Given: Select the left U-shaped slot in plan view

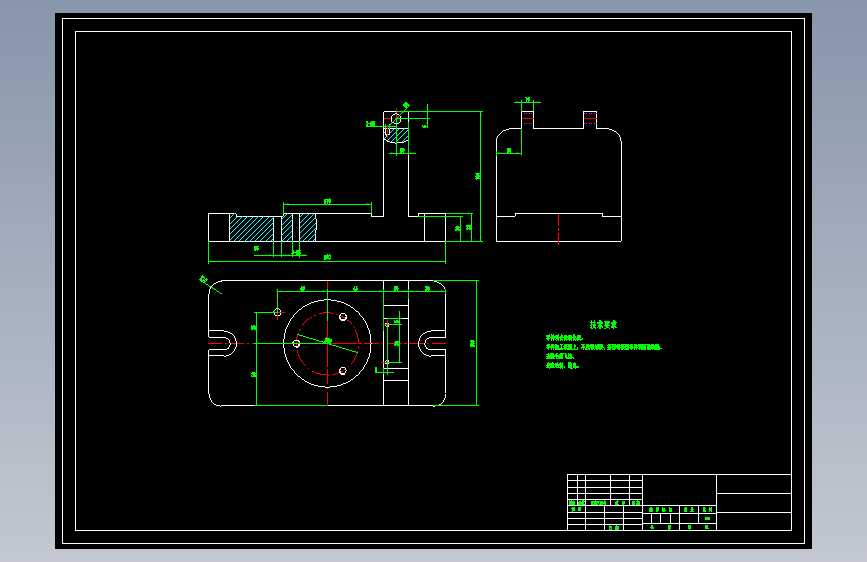Looking at the screenshot, I should 222,344.
